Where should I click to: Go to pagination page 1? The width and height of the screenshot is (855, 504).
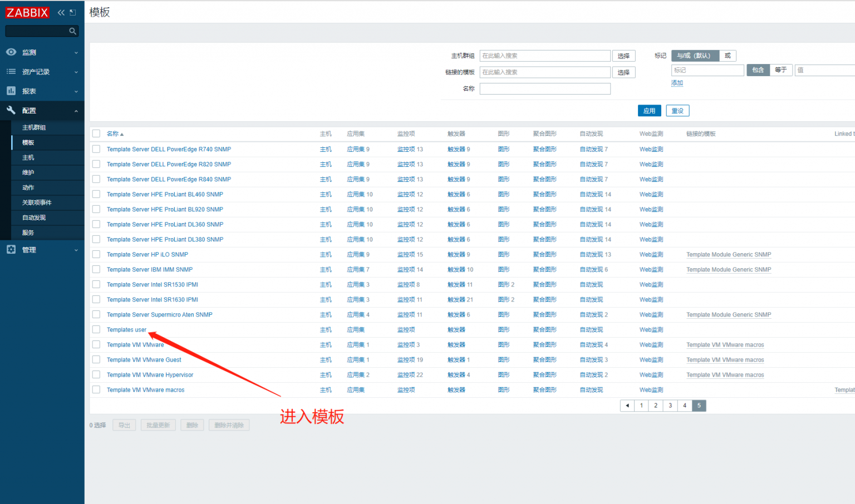click(641, 406)
